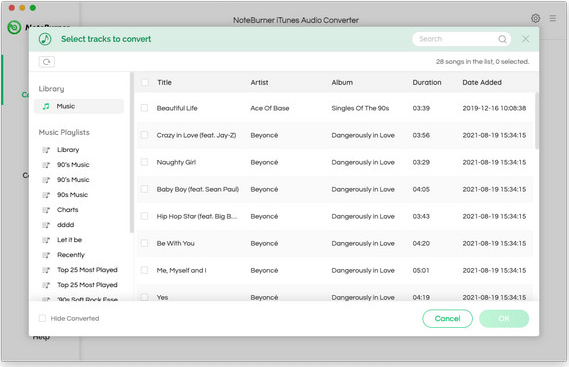Click the Music Playlists heading
This screenshot has height=367, width=569.
[x=64, y=132]
